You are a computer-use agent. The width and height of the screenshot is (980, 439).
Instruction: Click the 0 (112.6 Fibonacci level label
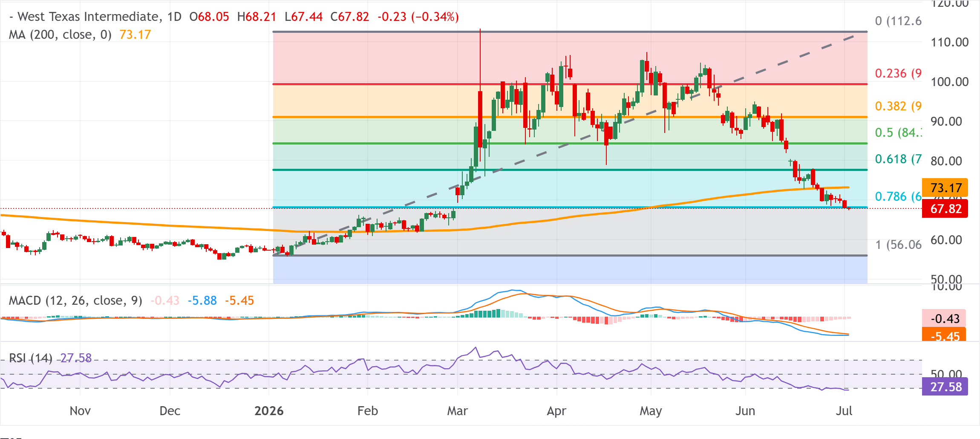click(x=898, y=21)
